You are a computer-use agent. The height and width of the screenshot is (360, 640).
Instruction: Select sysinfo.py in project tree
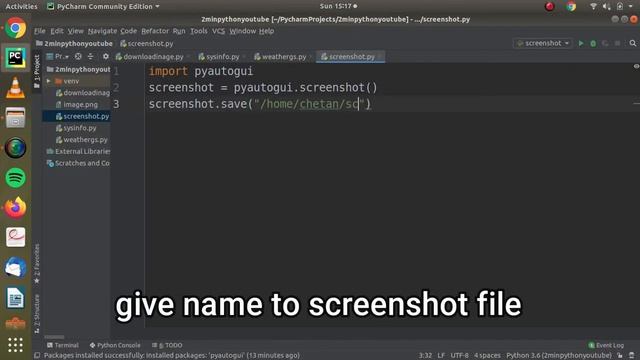76,128
